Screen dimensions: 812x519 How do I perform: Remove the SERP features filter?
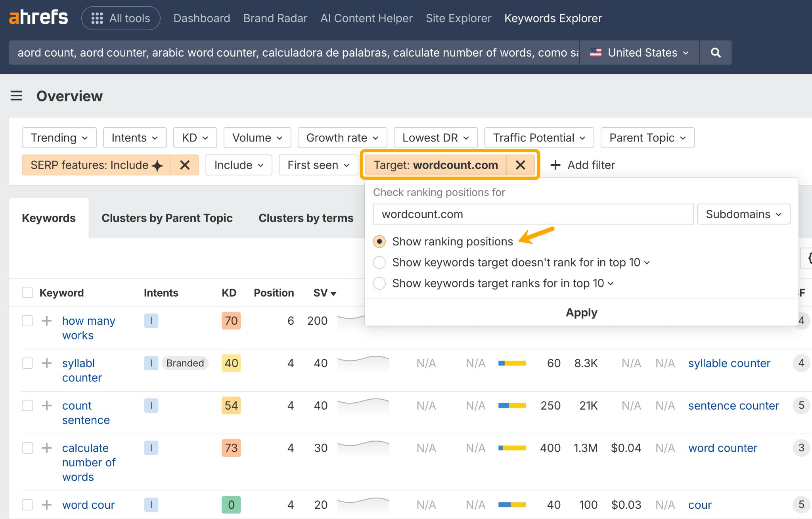(x=185, y=165)
